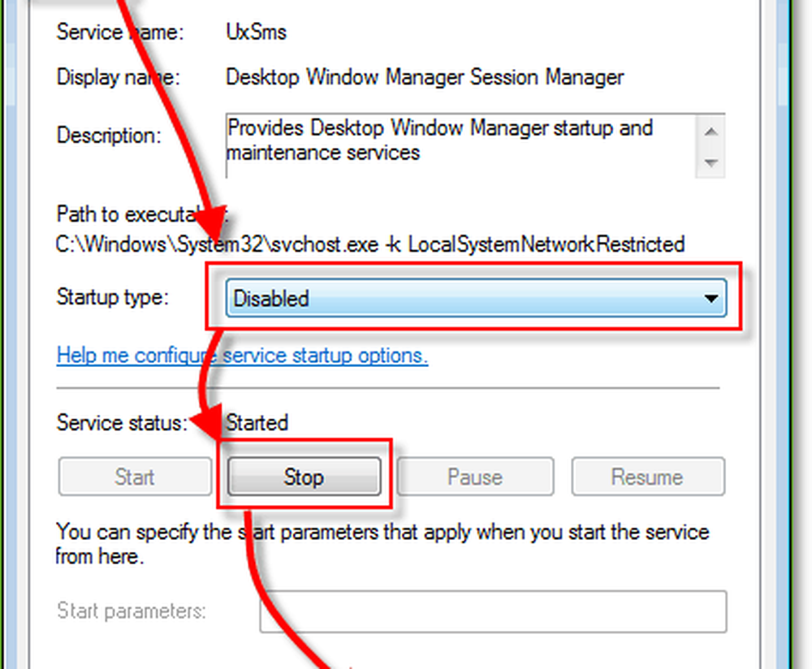Open the service startup options help link
This screenshot has height=669, width=812.
click(242, 356)
